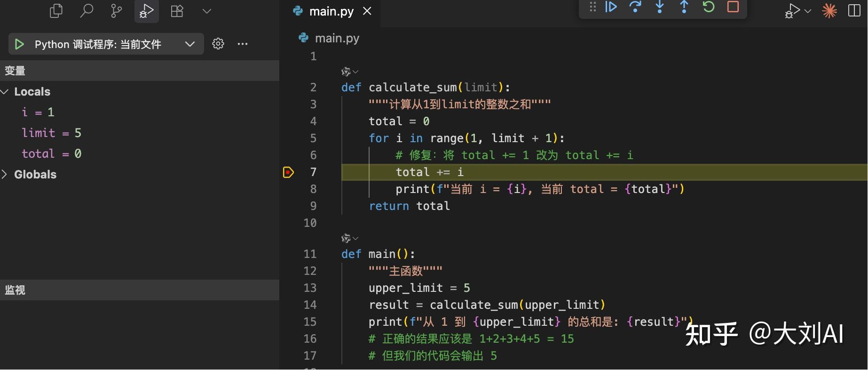Click docstring on line 3
868x370 pixels.
tap(460, 105)
